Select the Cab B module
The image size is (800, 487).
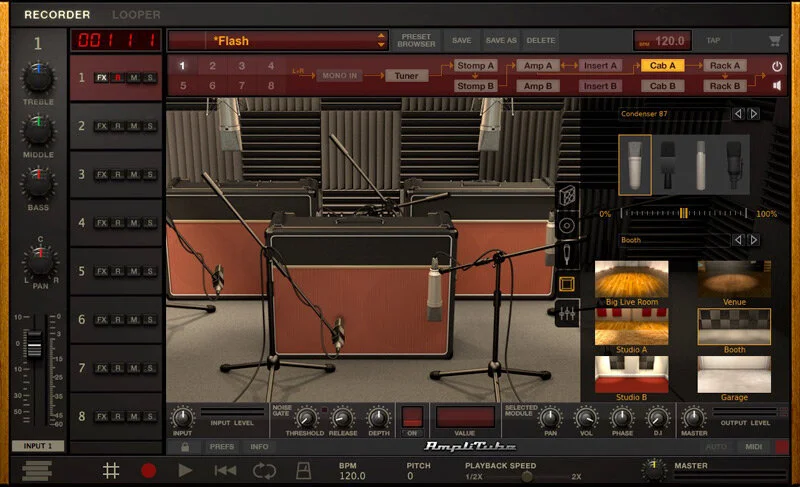pyautogui.click(x=662, y=86)
